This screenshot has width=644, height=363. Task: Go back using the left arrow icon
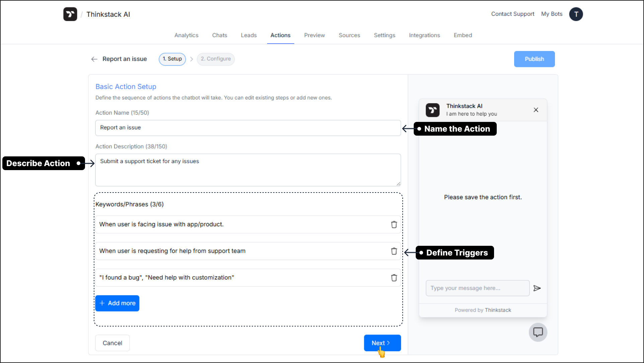(94, 59)
